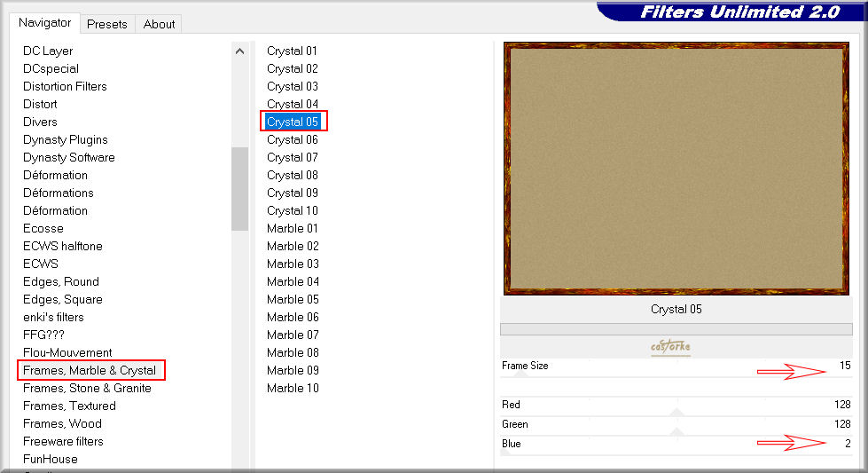Select Distort category
The image size is (868, 473).
coord(40,104)
